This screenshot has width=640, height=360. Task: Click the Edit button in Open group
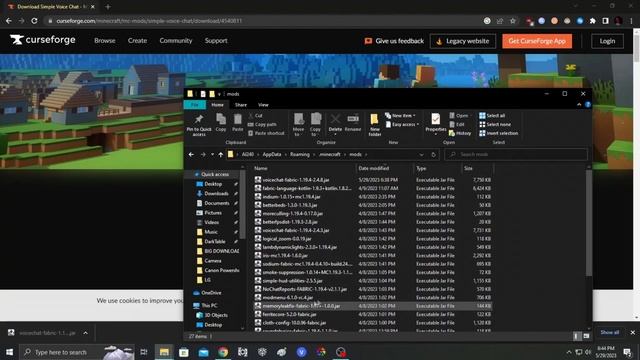click(x=457, y=124)
